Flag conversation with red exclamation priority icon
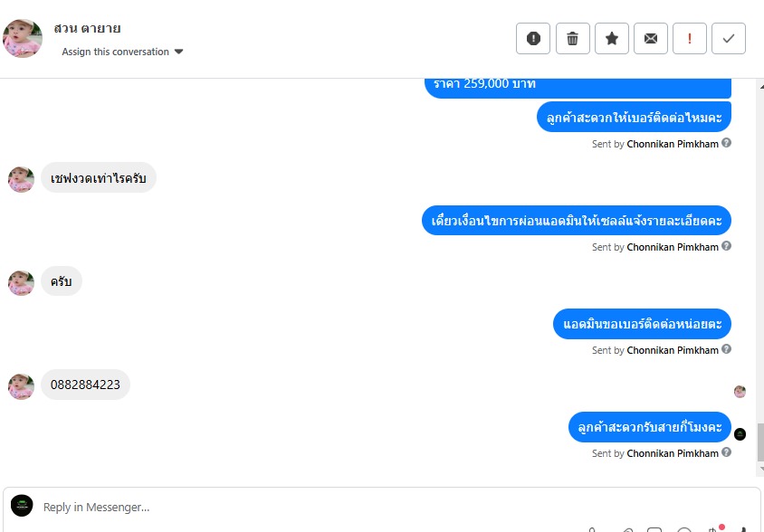 coord(690,39)
